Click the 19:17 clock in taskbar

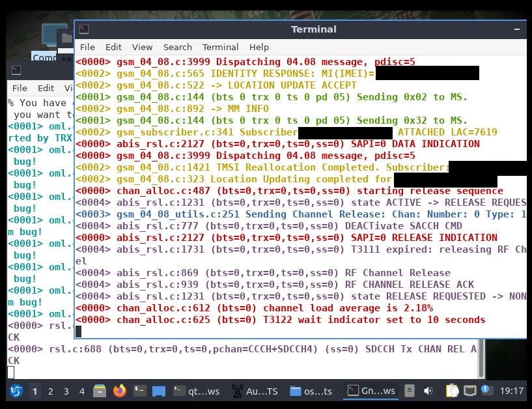tap(511, 391)
